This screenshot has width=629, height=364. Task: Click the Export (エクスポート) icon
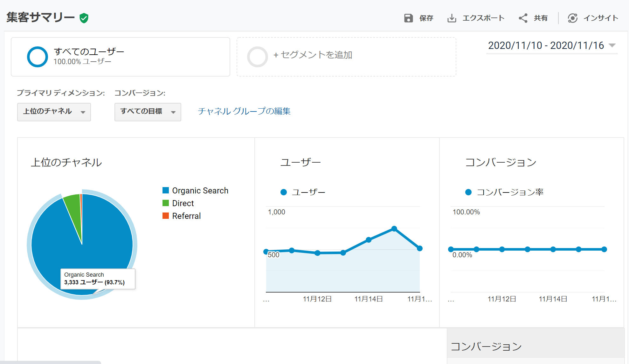(x=452, y=18)
